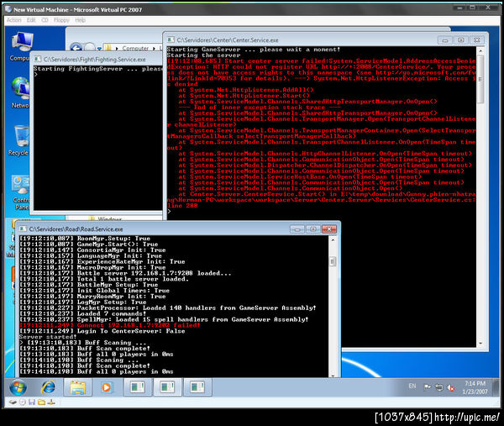Open the Action Center flag tray icon

pyautogui.click(x=428, y=387)
